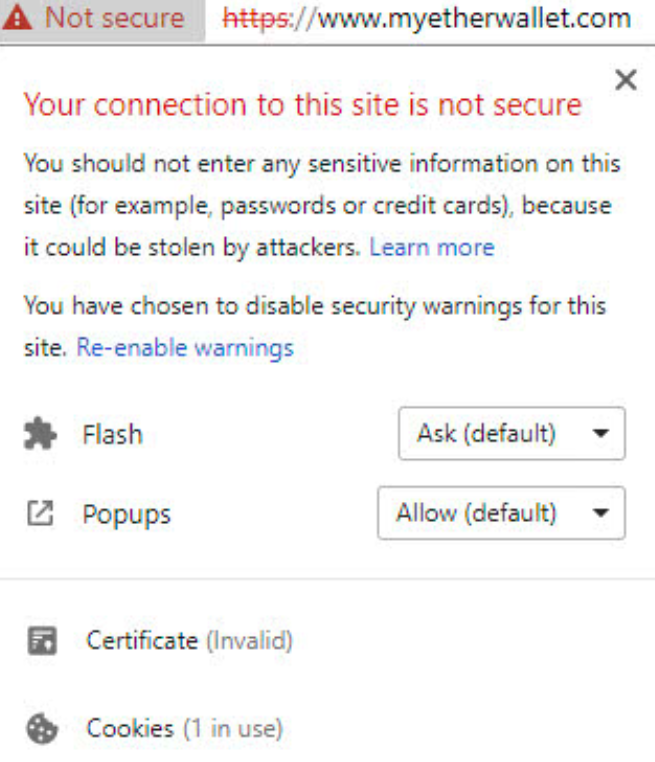The width and height of the screenshot is (655, 762).
Task: Click the arrow on Ask (default) combo
Action: click(x=601, y=433)
